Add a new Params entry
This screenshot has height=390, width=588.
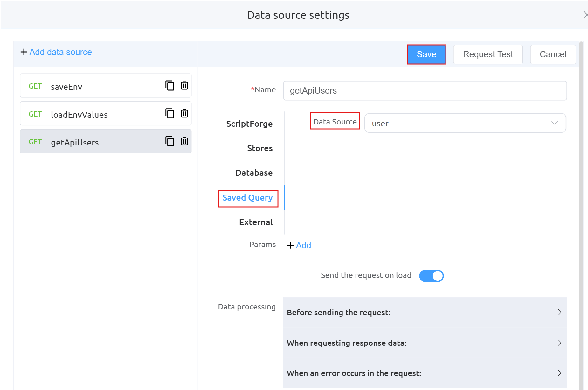click(299, 245)
